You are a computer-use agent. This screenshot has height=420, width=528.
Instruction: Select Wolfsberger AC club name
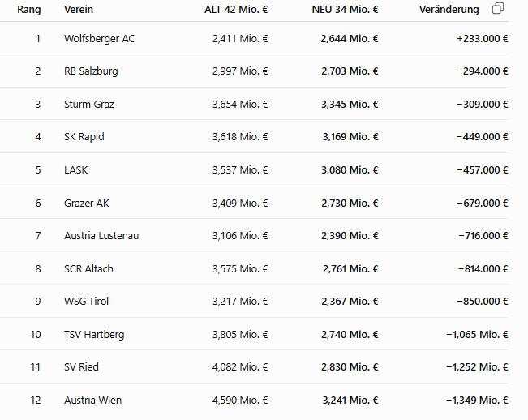point(99,39)
